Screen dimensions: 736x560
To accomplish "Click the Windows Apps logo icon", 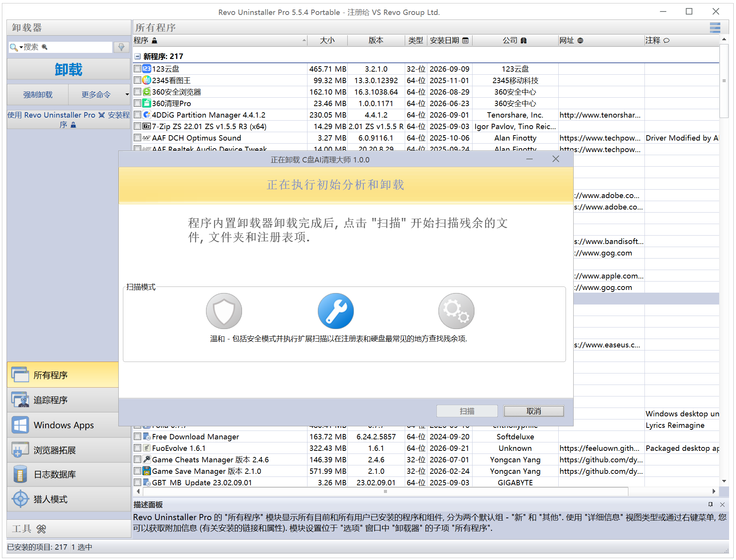I will [x=20, y=425].
